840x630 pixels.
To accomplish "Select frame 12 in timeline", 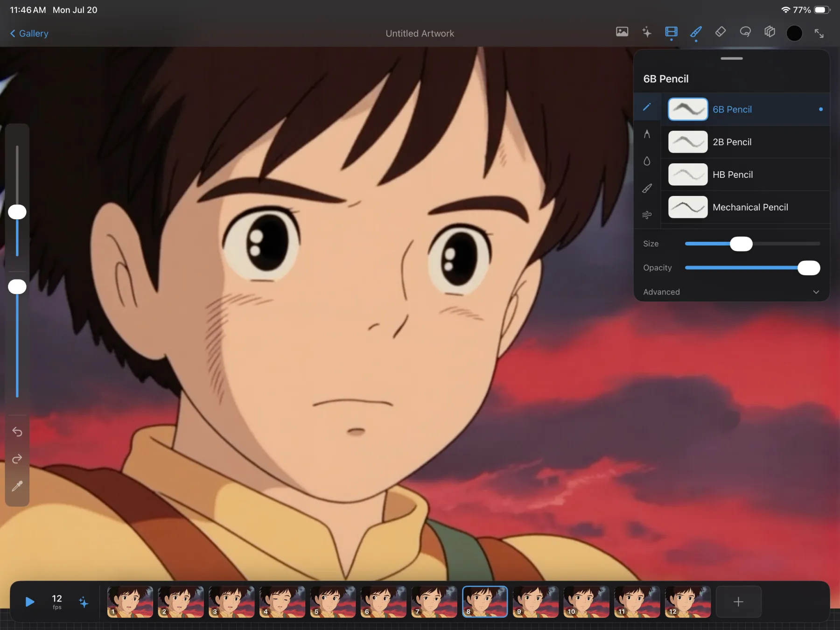I will pyautogui.click(x=688, y=602).
